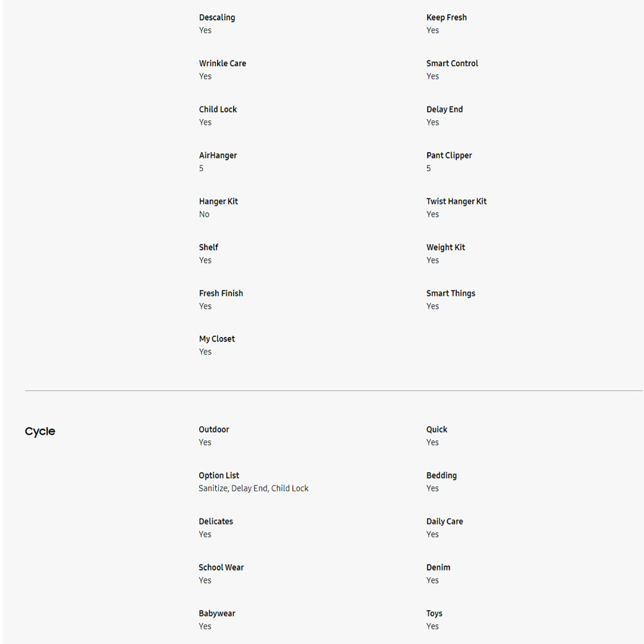644x644 pixels.
Task: Click the Descaling spec label
Action: 217,17
